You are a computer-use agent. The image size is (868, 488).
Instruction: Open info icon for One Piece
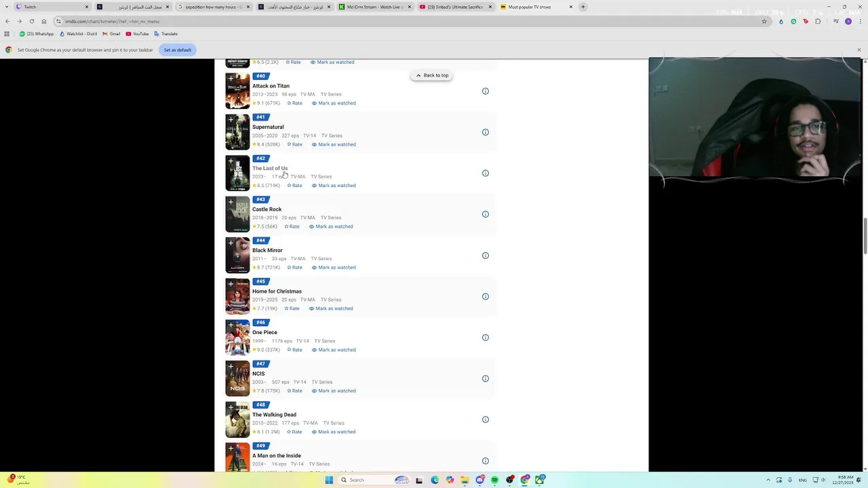[486, 338]
